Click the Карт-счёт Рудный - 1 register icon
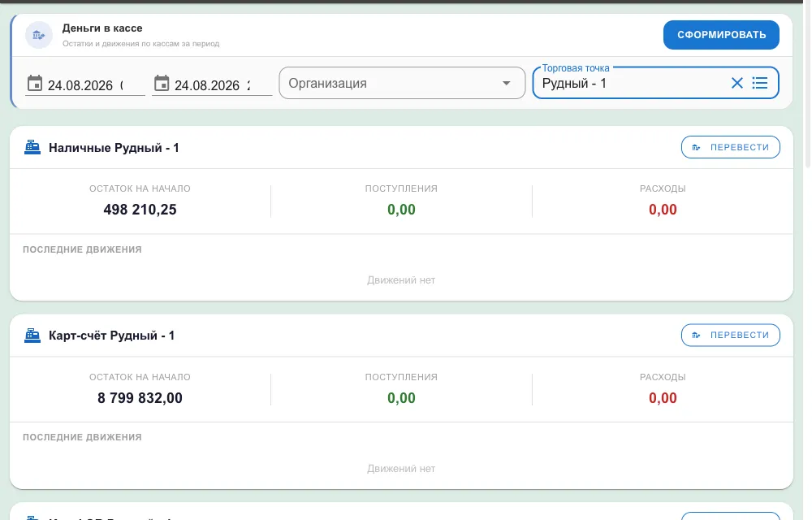Viewport: 812px width, 520px height. pos(32,336)
